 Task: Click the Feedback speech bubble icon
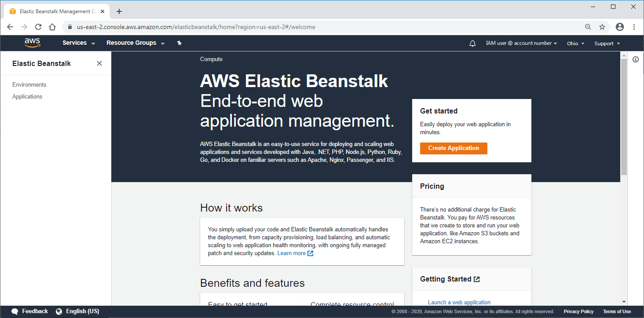coord(15,311)
